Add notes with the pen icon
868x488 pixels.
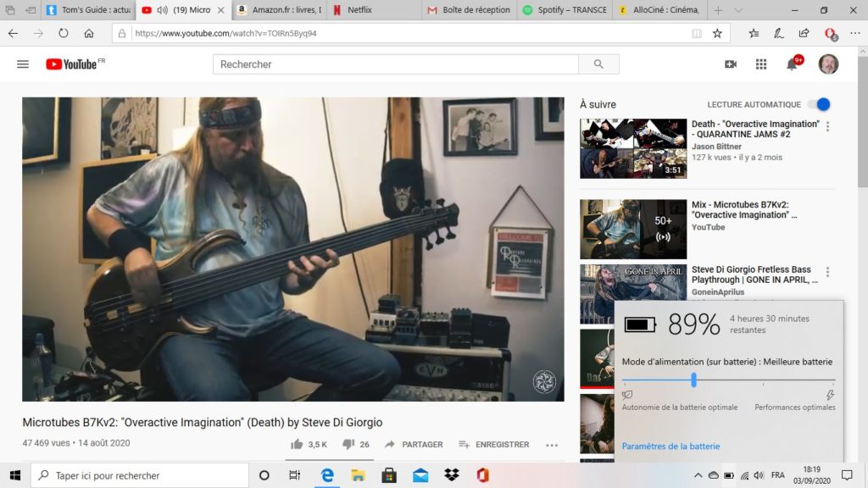coord(779,33)
